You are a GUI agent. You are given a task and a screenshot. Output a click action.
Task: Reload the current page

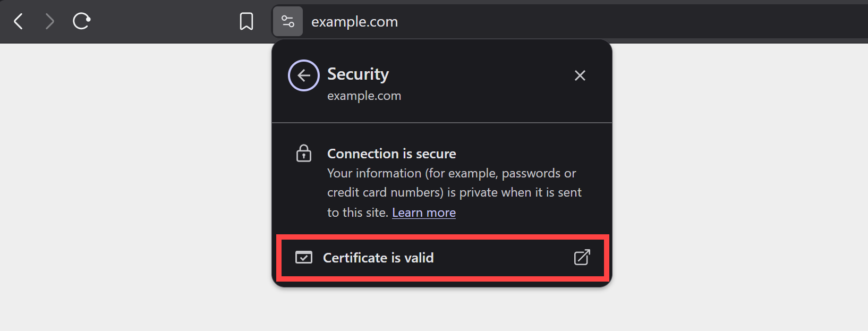(81, 21)
